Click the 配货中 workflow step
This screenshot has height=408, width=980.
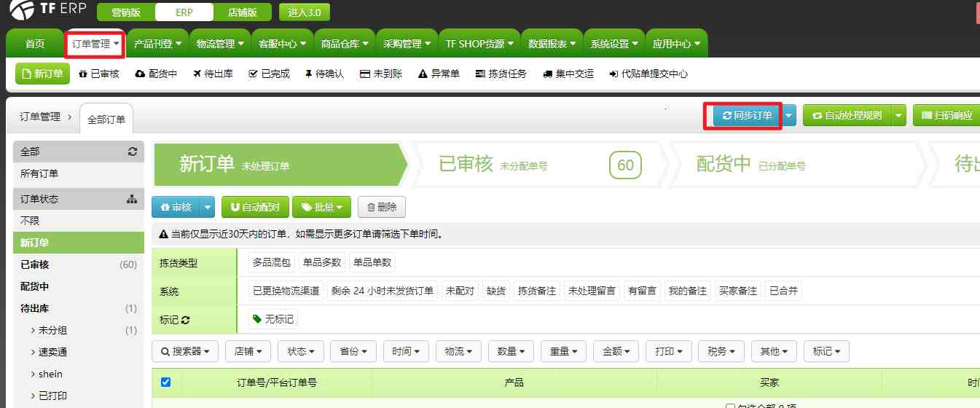[x=796, y=165]
